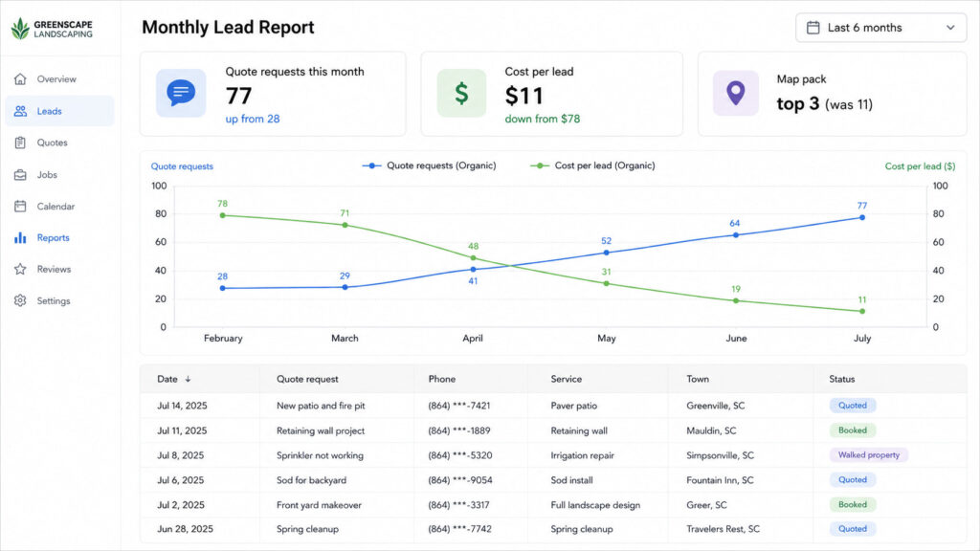Click Booked status for Front yard makeover
The height and width of the screenshot is (551, 980).
tap(853, 504)
